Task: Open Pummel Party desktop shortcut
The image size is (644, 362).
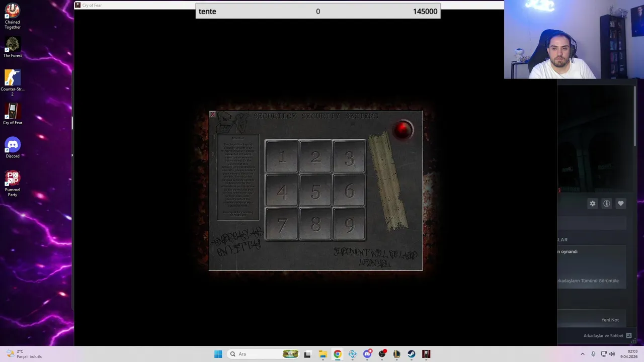Action: tap(13, 184)
